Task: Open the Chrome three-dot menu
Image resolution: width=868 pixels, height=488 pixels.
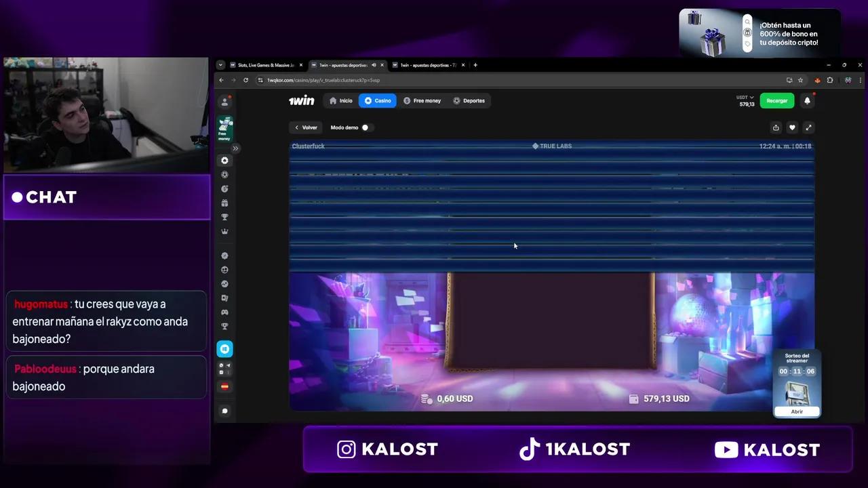Action: (860, 80)
